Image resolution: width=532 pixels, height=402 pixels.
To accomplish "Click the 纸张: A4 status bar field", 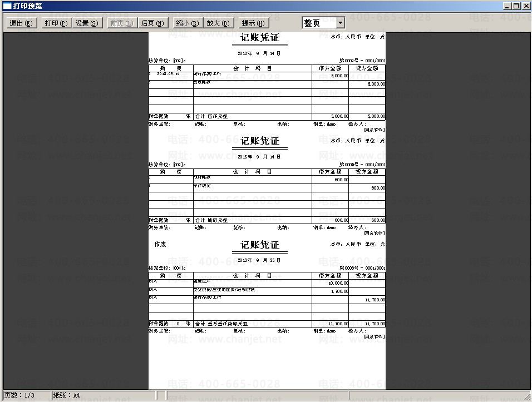I will click(x=67, y=395).
